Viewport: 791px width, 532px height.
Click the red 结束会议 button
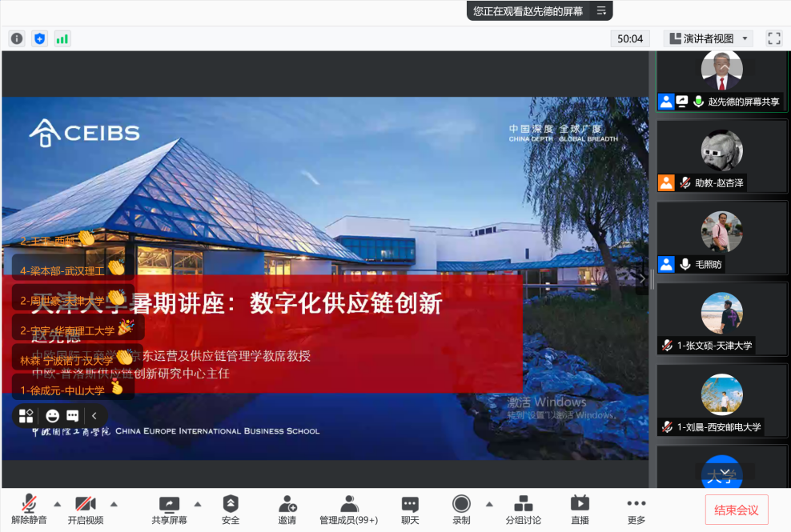(x=737, y=510)
